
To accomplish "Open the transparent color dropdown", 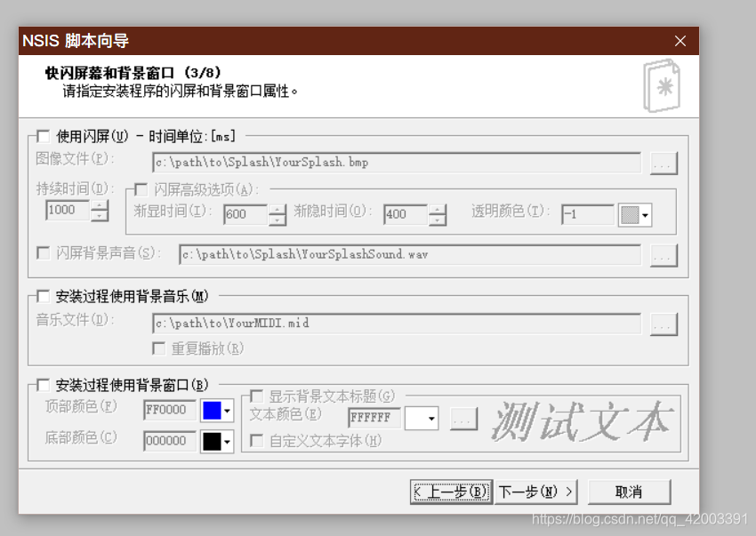I will coord(645,215).
